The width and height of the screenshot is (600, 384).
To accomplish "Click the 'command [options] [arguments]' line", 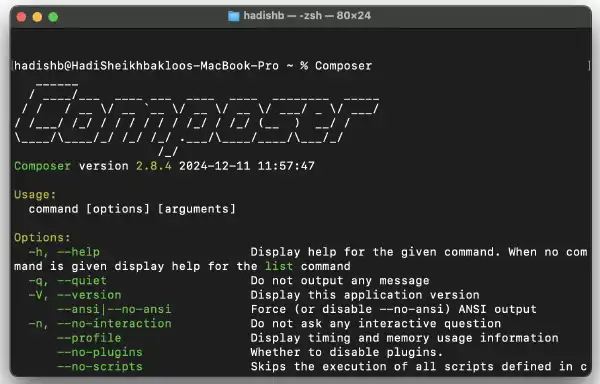I will [132, 209].
